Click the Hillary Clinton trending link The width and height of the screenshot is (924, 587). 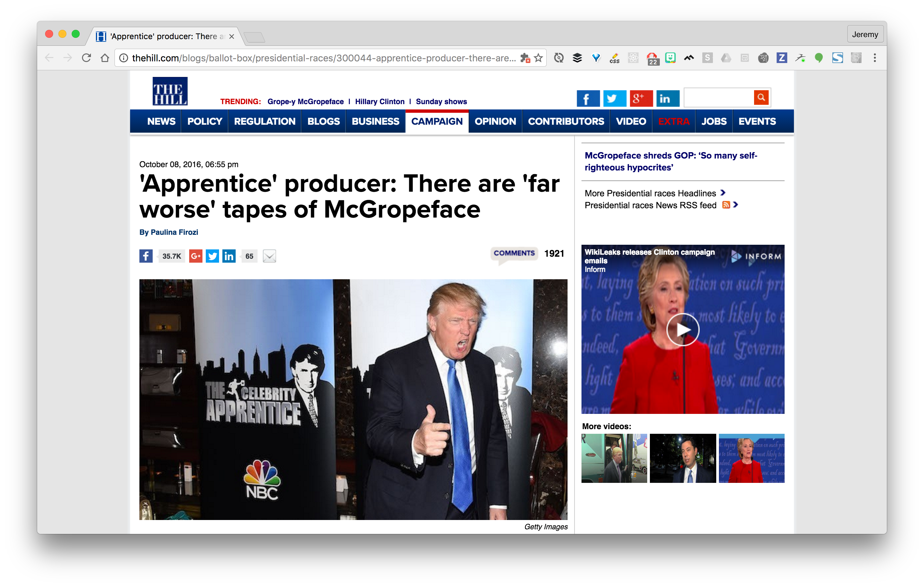click(x=379, y=101)
